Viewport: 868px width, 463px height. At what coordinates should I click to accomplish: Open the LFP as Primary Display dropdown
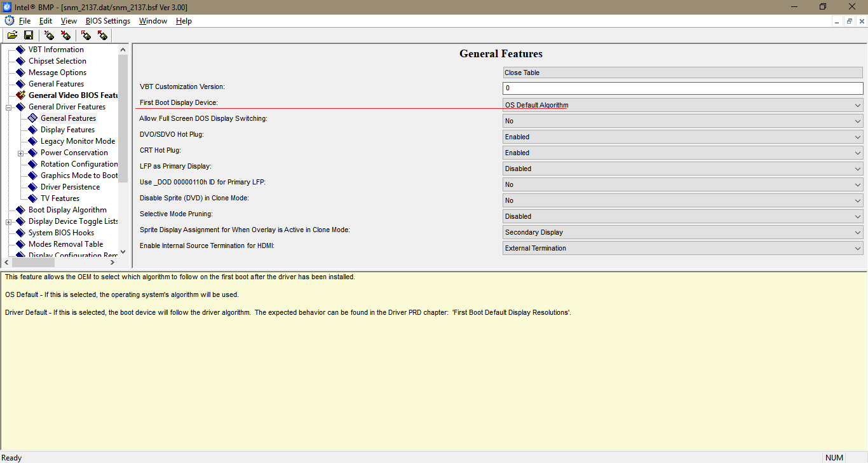coord(683,169)
